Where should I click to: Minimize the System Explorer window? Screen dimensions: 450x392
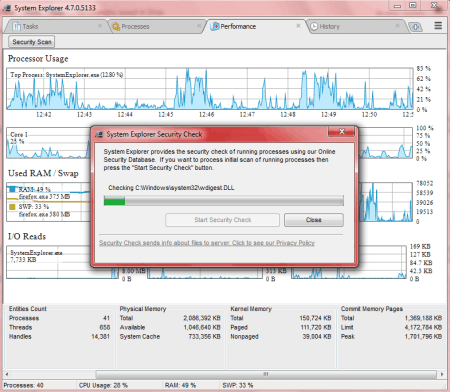click(x=397, y=5)
